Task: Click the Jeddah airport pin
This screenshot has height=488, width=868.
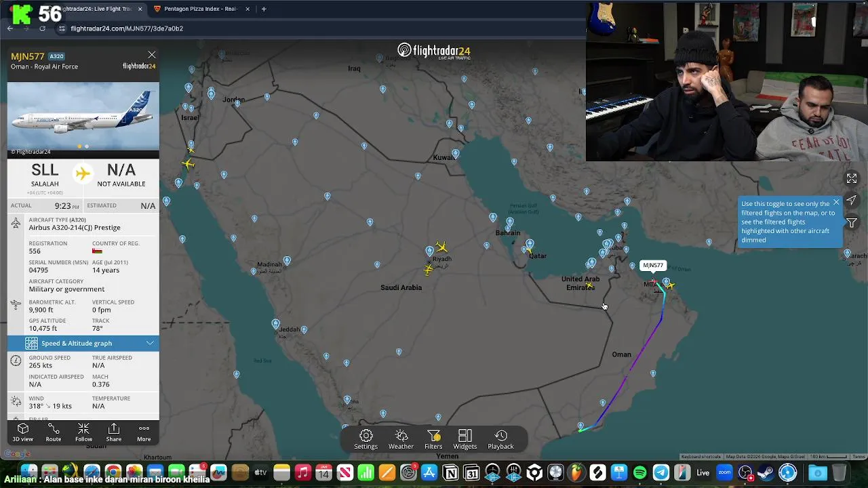Action: tap(275, 324)
